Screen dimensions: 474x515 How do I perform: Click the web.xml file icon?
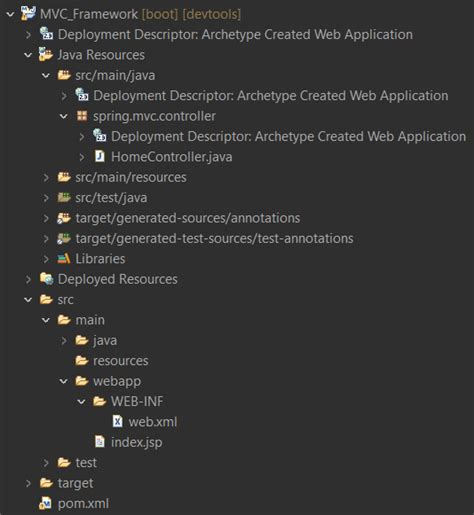coord(118,422)
